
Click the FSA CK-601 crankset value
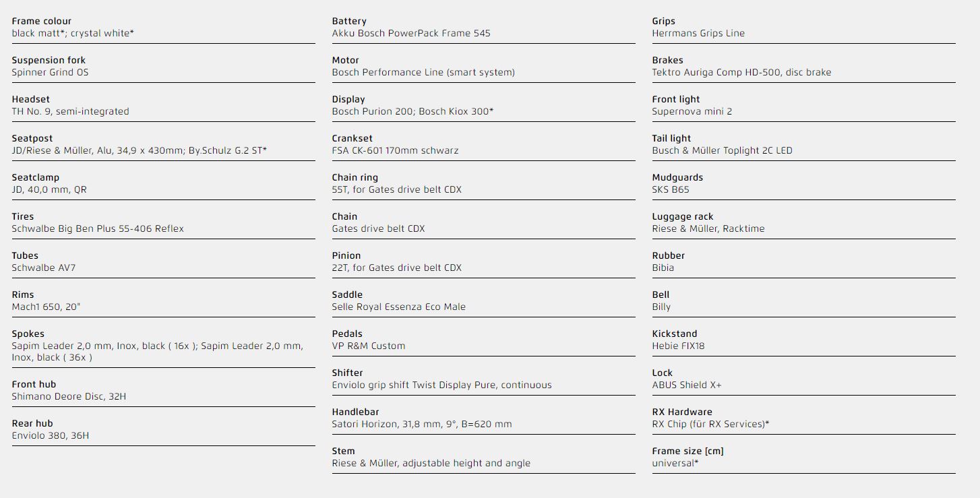pos(395,150)
